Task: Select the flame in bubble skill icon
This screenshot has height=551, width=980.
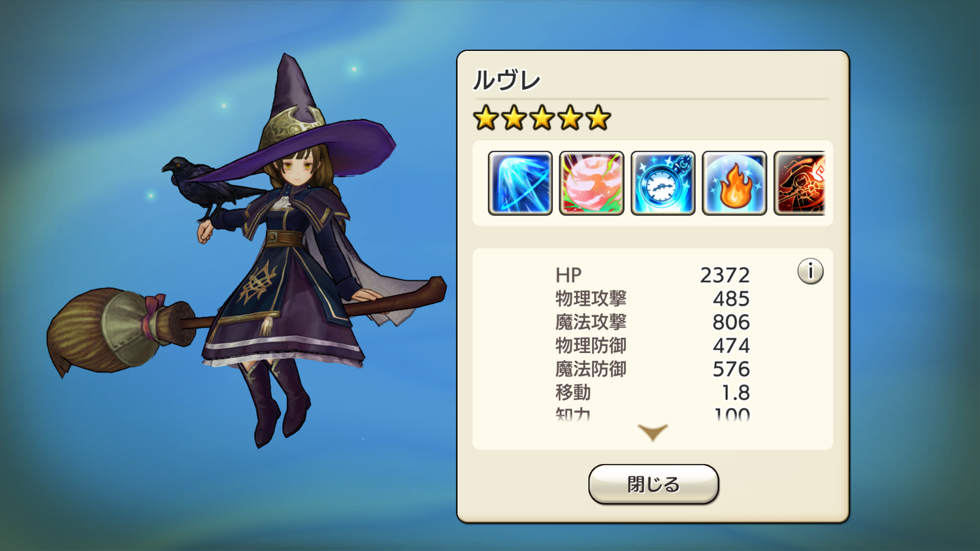Action: click(x=734, y=183)
